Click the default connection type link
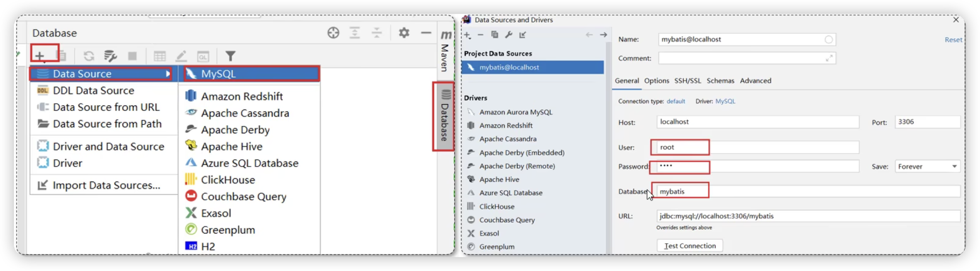Image resolution: width=980 pixels, height=271 pixels. coord(676,101)
